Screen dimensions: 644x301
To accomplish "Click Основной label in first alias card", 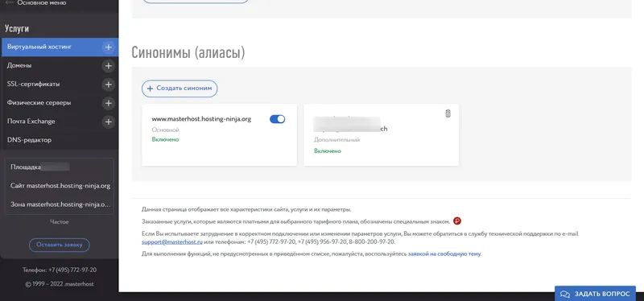I will click(x=166, y=130).
